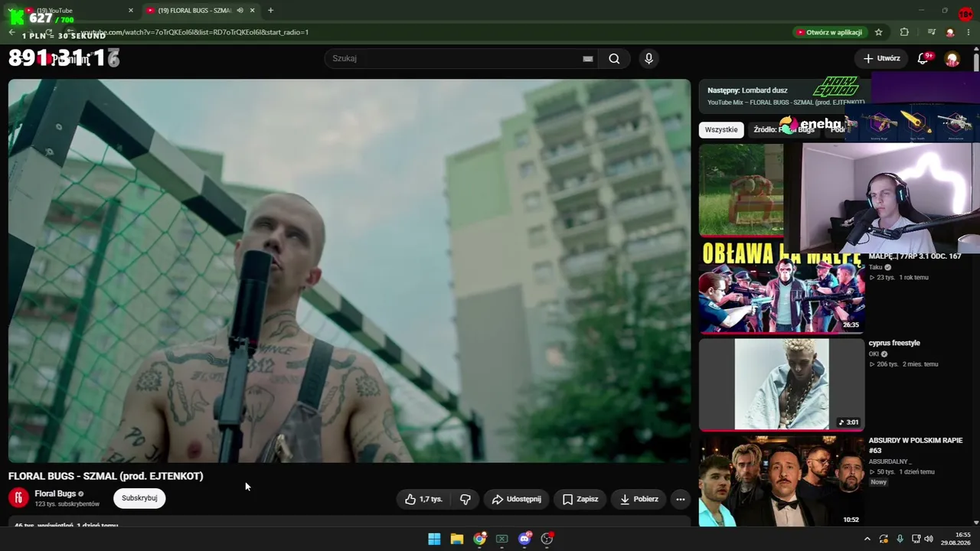Select the Źródło: Floral Bugs chip
The height and width of the screenshot is (551, 980).
(x=783, y=130)
